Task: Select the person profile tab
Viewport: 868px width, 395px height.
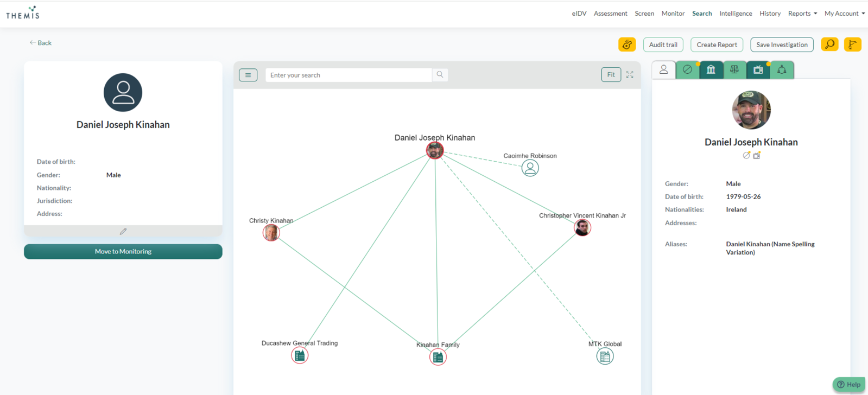Action: point(663,69)
